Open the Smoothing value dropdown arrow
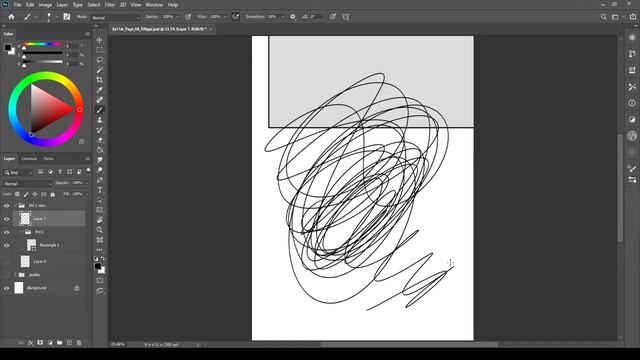 tap(282, 17)
